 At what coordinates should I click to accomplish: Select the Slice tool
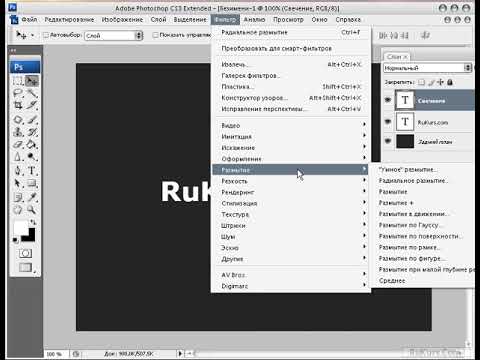[x=32, y=106]
